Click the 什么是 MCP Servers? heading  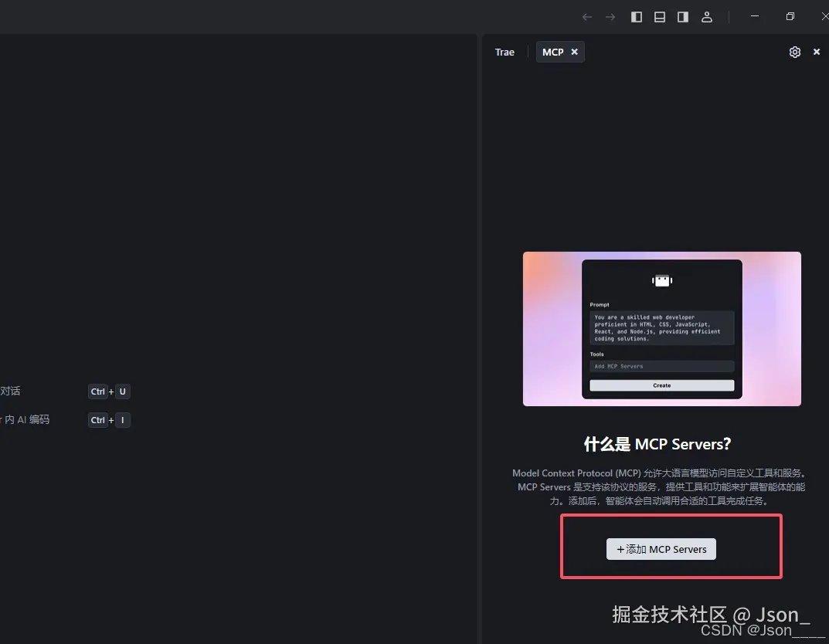click(x=657, y=444)
